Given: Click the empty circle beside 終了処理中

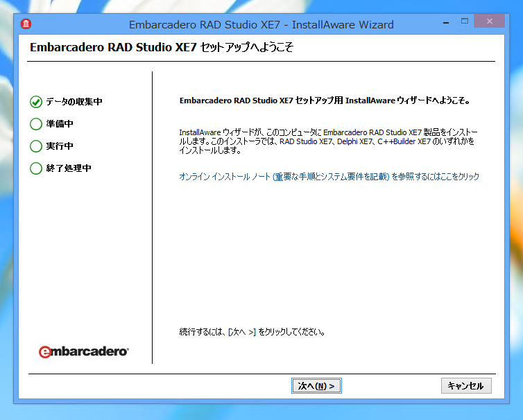Looking at the screenshot, I should [36, 168].
